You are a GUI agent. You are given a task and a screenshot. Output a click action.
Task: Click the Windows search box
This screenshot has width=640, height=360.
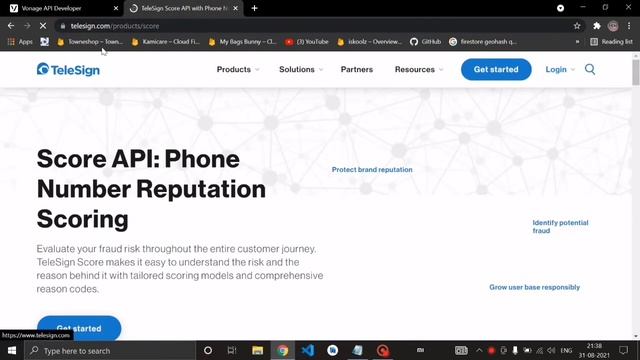tap(110, 351)
